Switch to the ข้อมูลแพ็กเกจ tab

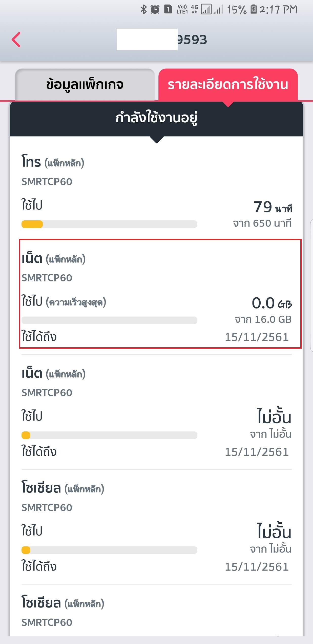point(85,85)
